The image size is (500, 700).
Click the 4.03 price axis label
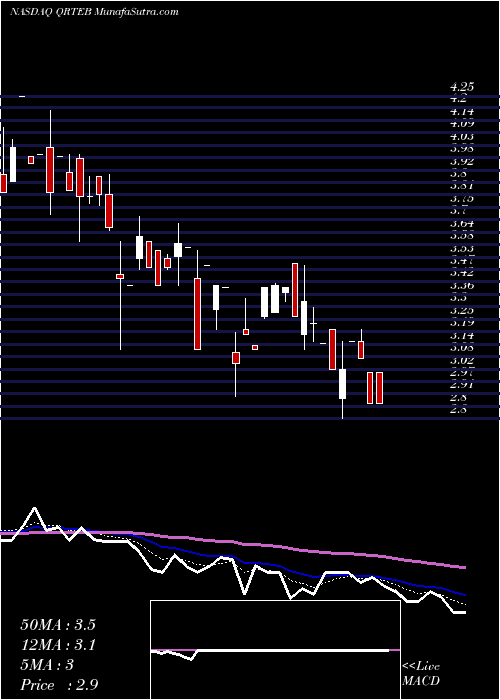[x=462, y=137]
